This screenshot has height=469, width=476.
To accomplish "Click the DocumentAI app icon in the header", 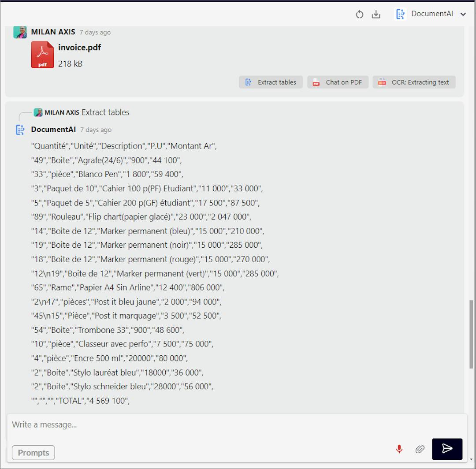I will pyautogui.click(x=400, y=14).
